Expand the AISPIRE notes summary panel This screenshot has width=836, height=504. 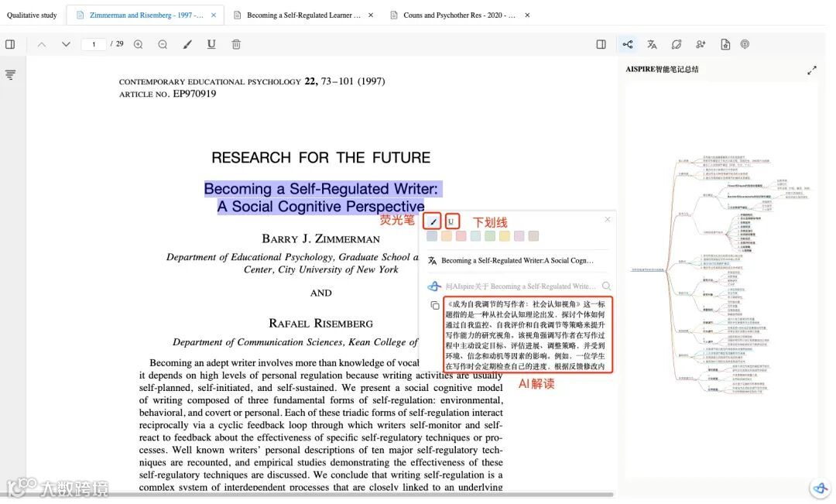tap(811, 70)
